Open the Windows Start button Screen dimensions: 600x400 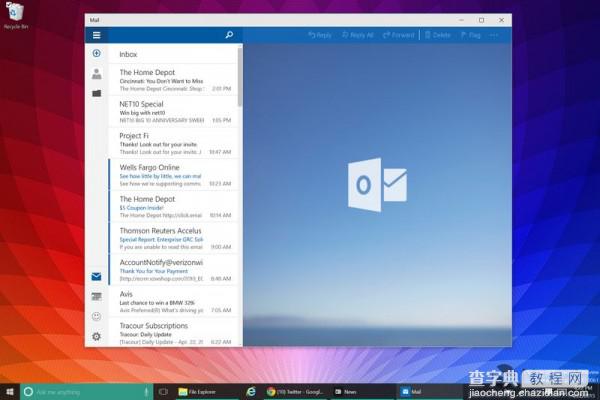10,392
